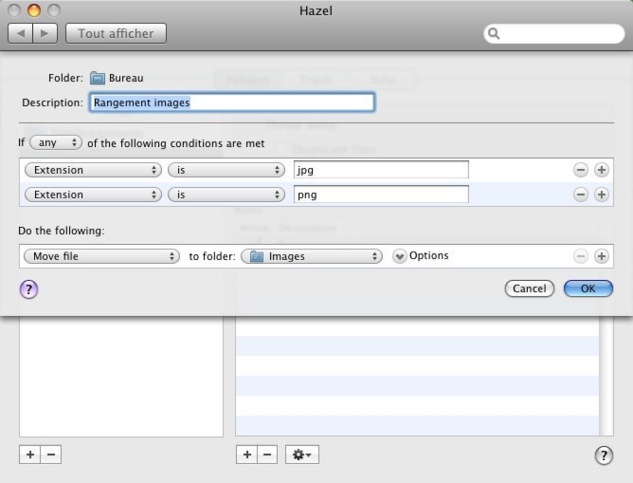Click the minus button in the action row

(x=581, y=256)
